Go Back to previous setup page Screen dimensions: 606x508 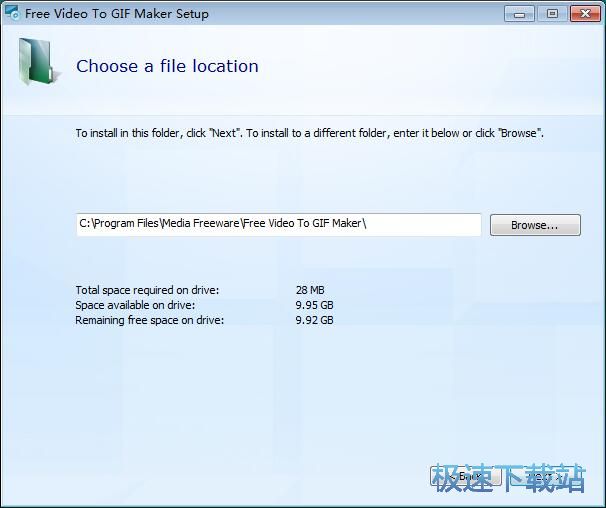tap(466, 477)
